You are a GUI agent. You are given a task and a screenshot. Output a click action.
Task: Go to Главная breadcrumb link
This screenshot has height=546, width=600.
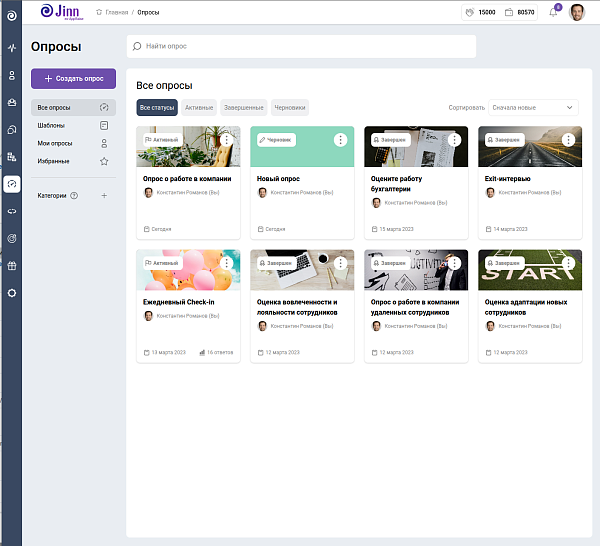pos(112,12)
